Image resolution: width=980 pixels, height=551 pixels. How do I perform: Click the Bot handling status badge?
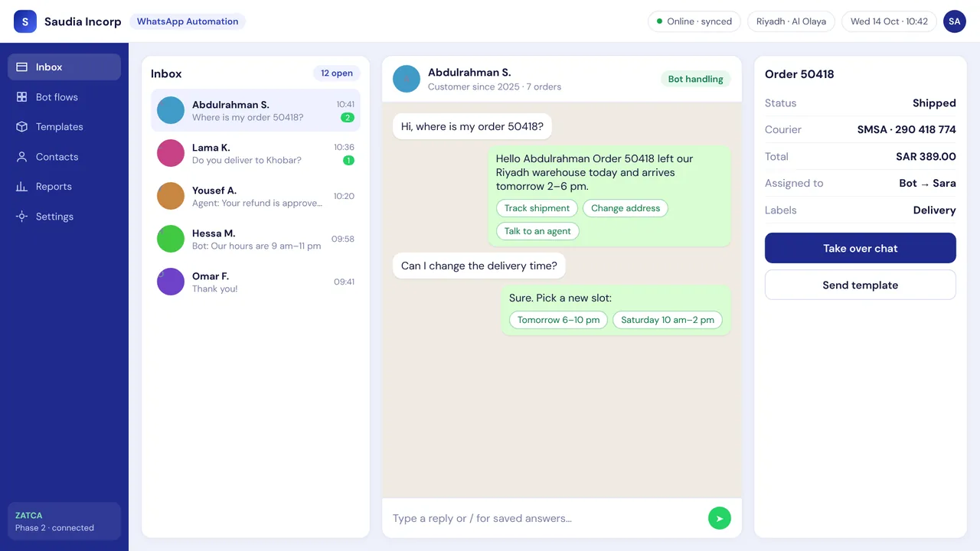coord(696,79)
